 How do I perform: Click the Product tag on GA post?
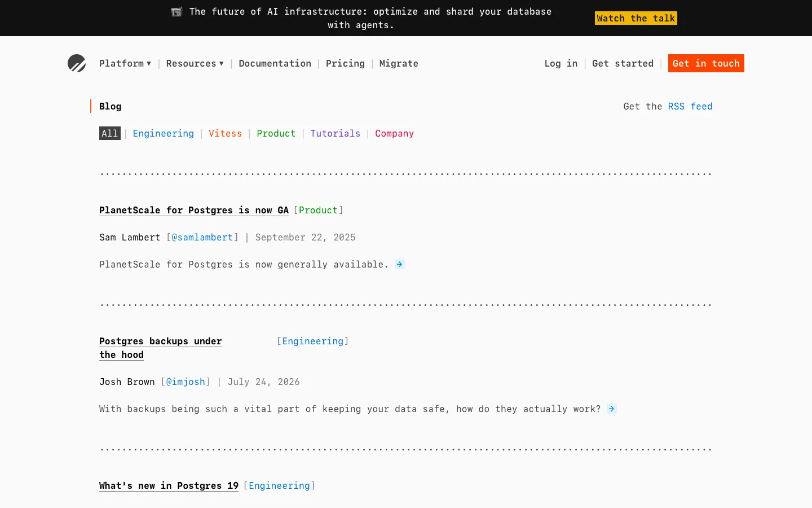coord(318,210)
